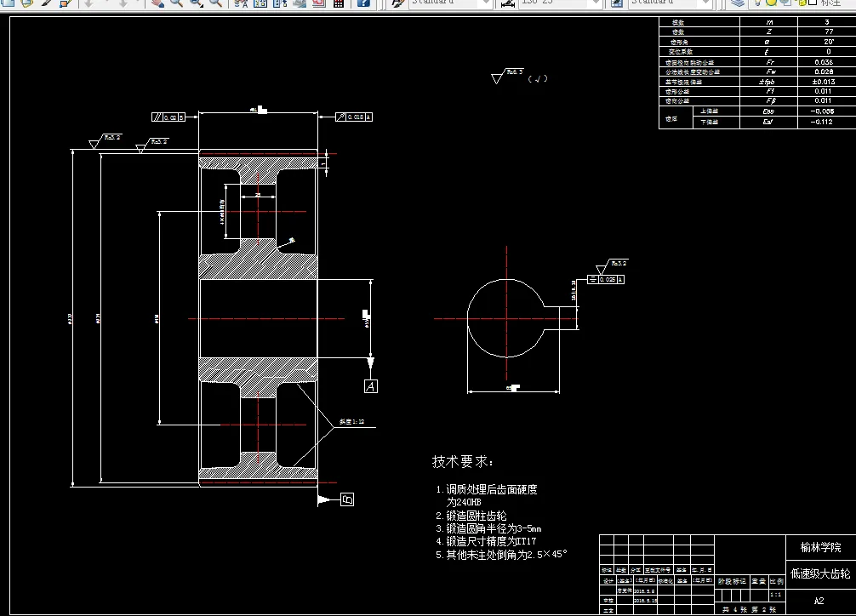Select the '比例' cell in title block

[776, 582]
